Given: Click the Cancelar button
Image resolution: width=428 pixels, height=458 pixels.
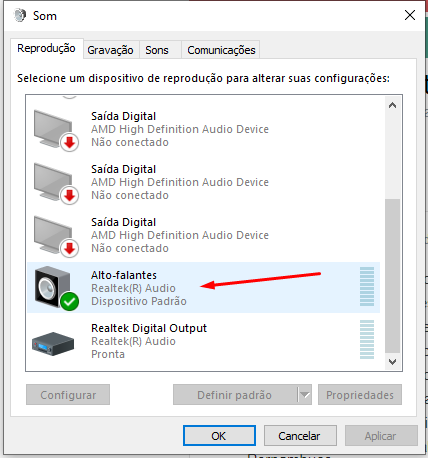Looking at the screenshot, I should [300, 435].
